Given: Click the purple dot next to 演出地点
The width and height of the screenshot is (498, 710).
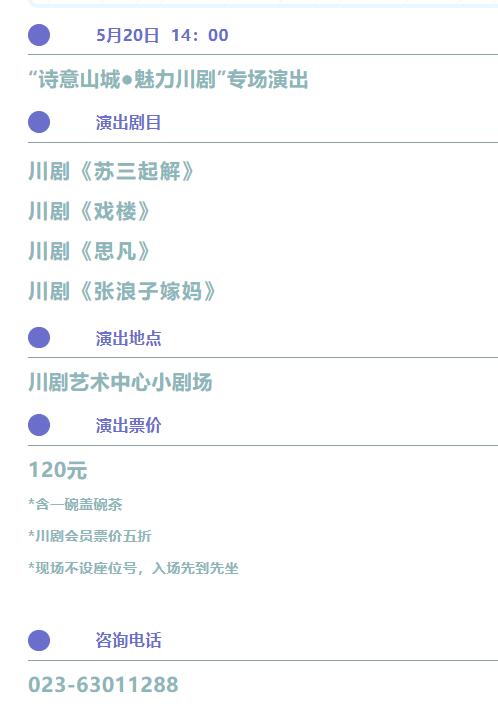Looking at the screenshot, I should click(x=39, y=338).
